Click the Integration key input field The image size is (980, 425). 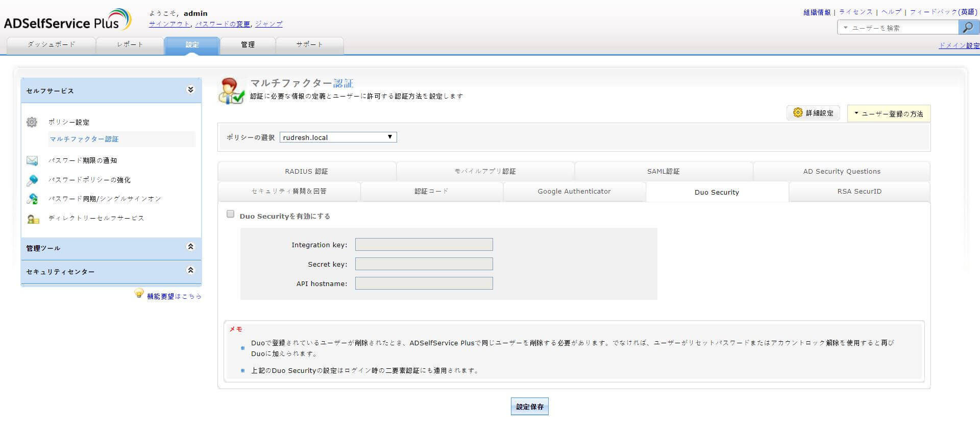[x=424, y=245]
